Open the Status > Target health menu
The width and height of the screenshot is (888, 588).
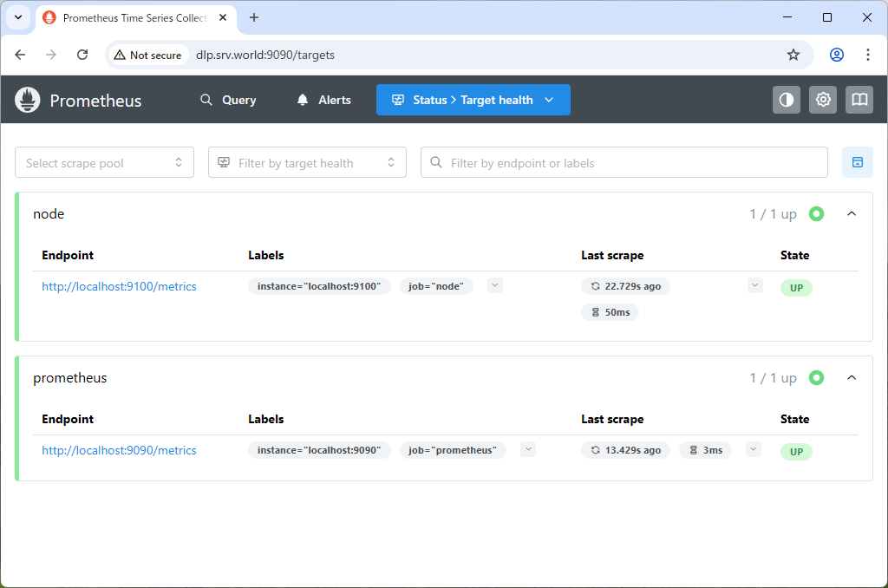(x=473, y=100)
